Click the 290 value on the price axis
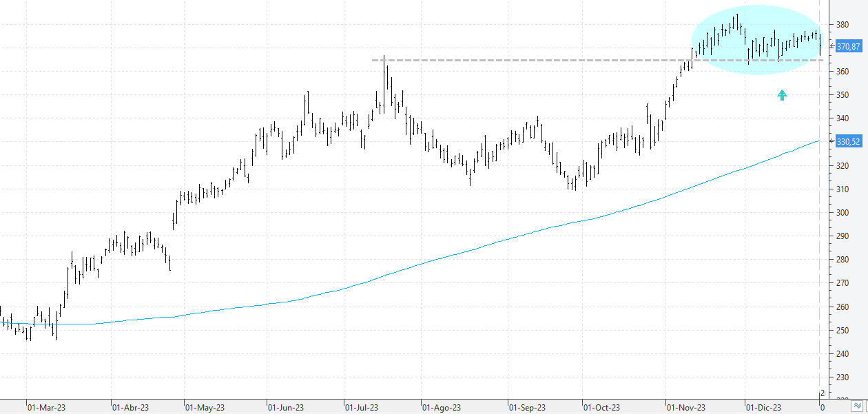 coord(843,236)
